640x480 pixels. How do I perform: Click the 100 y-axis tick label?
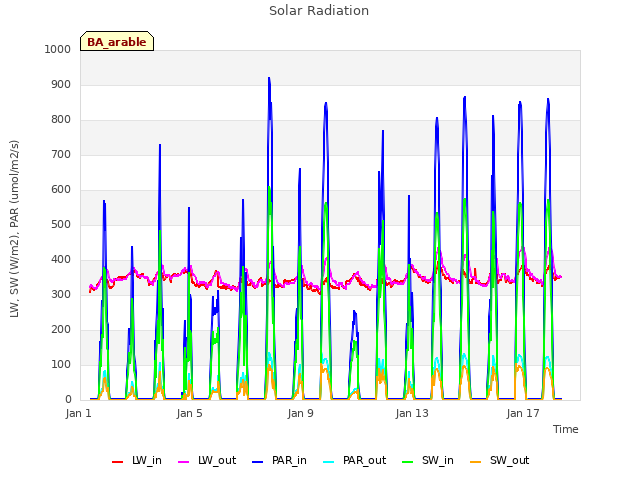(61, 364)
